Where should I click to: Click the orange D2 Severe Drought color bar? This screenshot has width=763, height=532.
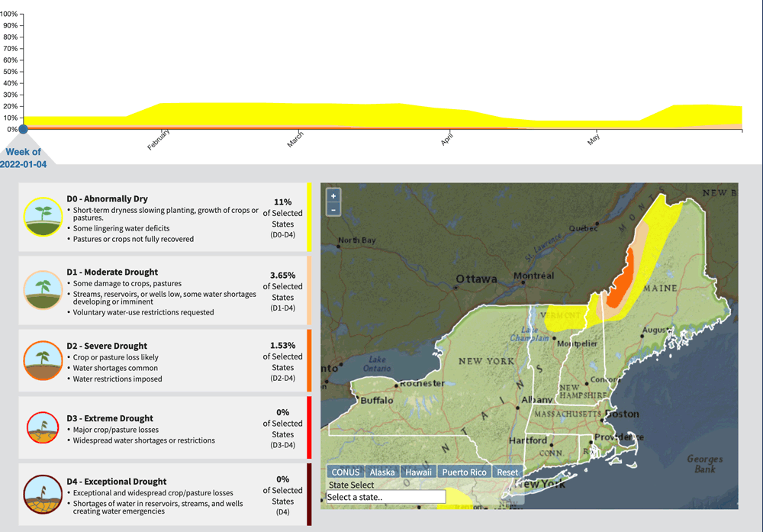click(309, 361)
